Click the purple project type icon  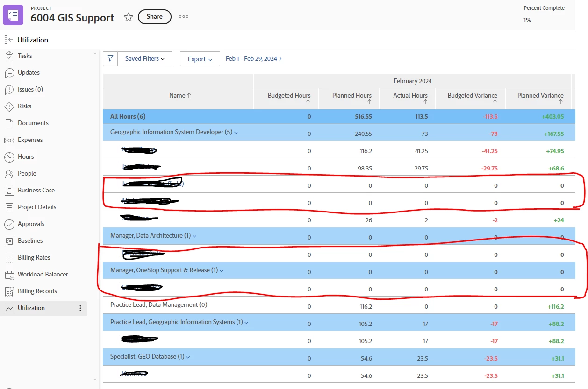click(x=13, y=14)
